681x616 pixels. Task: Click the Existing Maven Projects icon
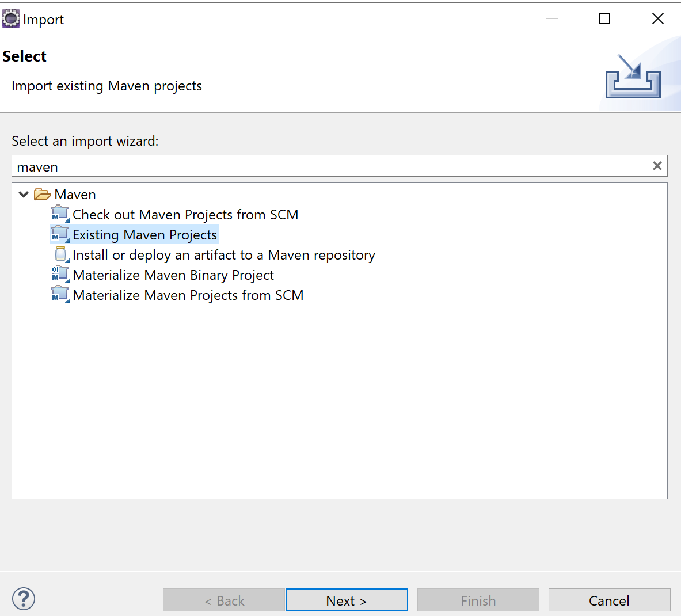point(60,234)
